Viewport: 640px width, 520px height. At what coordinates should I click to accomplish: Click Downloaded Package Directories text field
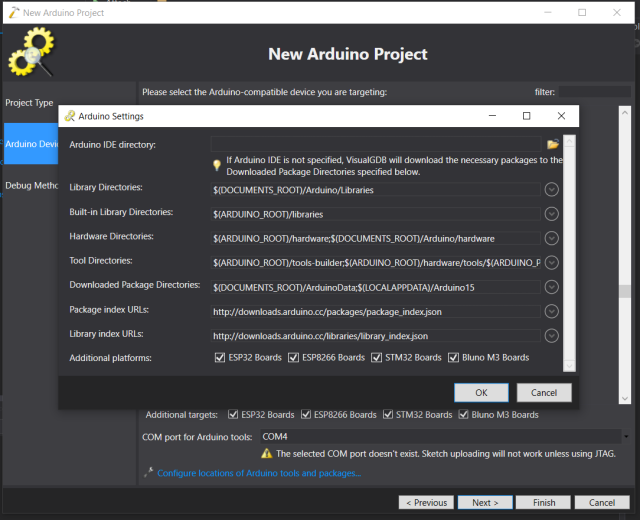(376, 287)
